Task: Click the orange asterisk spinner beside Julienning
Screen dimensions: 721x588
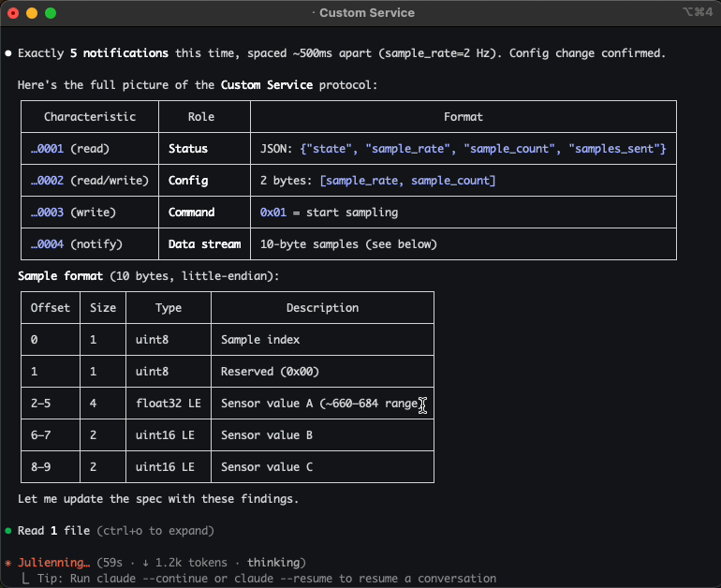Action: pyautogui.click(x=8, y=563)
